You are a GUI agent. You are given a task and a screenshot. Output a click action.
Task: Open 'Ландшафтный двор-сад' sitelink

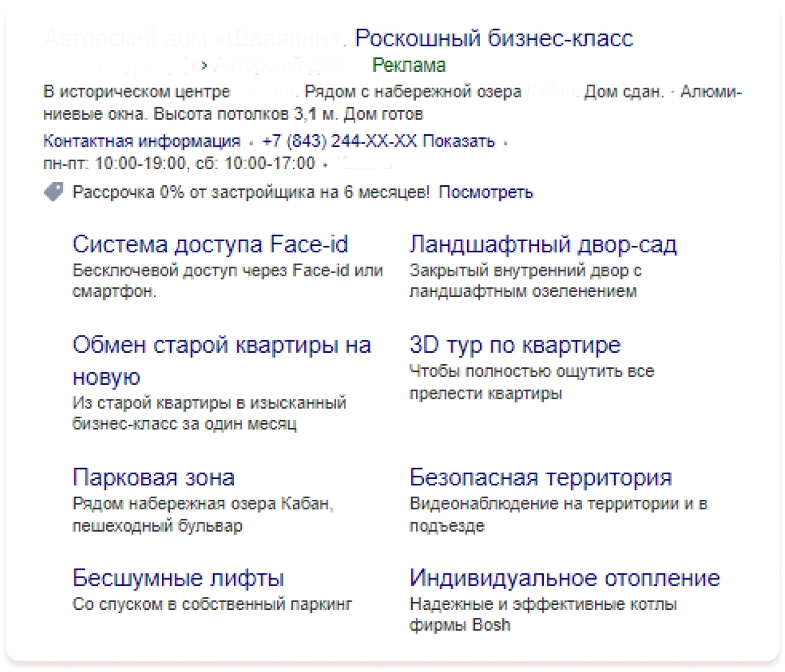coord(543,244)
